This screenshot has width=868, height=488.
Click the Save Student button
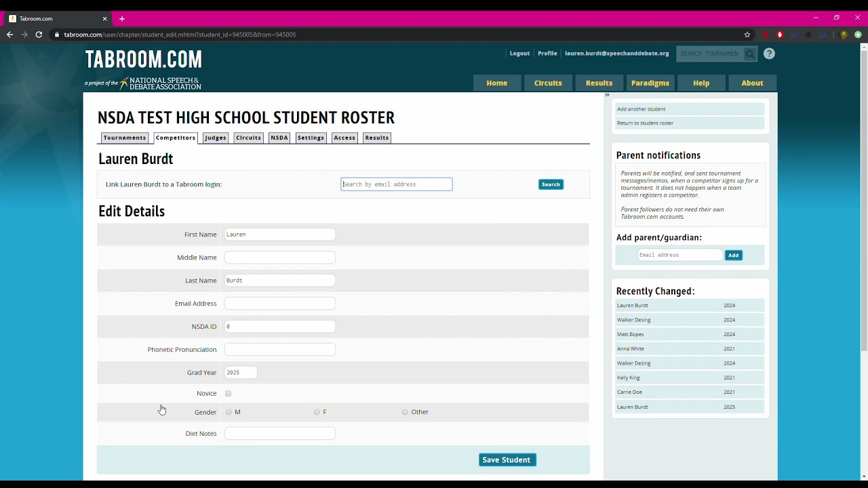click(x=507, y=460)
